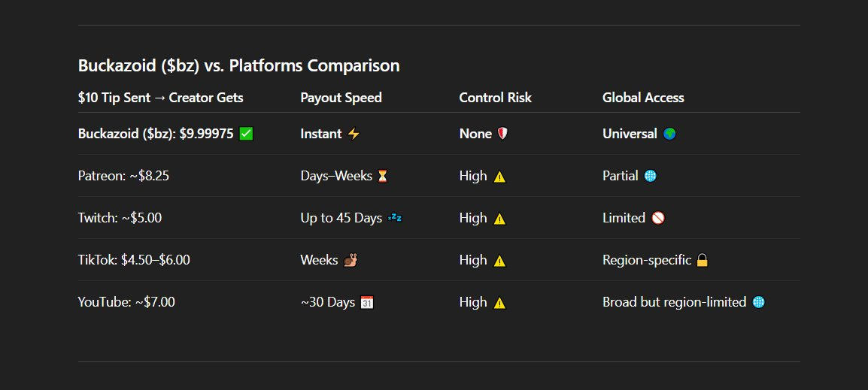Screen dimensions: 868x390
Task: Click the hourglass emoji next to Days–Weeks
Action: coord(383,176)
